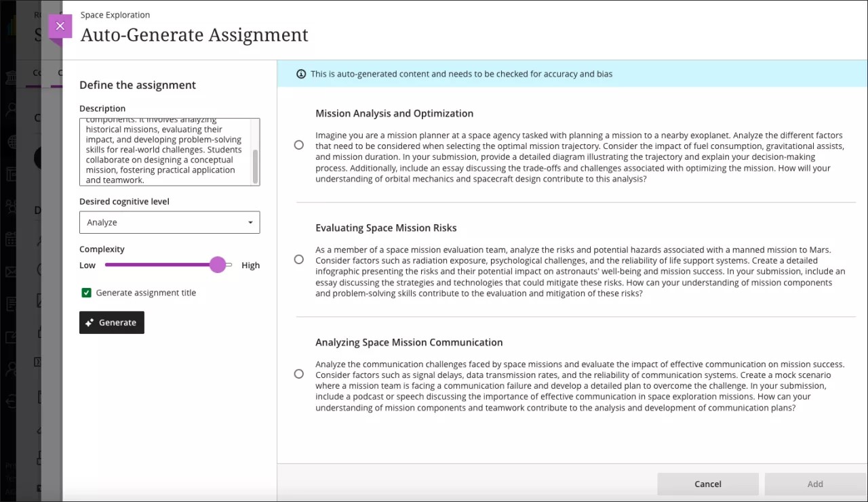Click Add to insert the selected assignment

coord(815,484)
